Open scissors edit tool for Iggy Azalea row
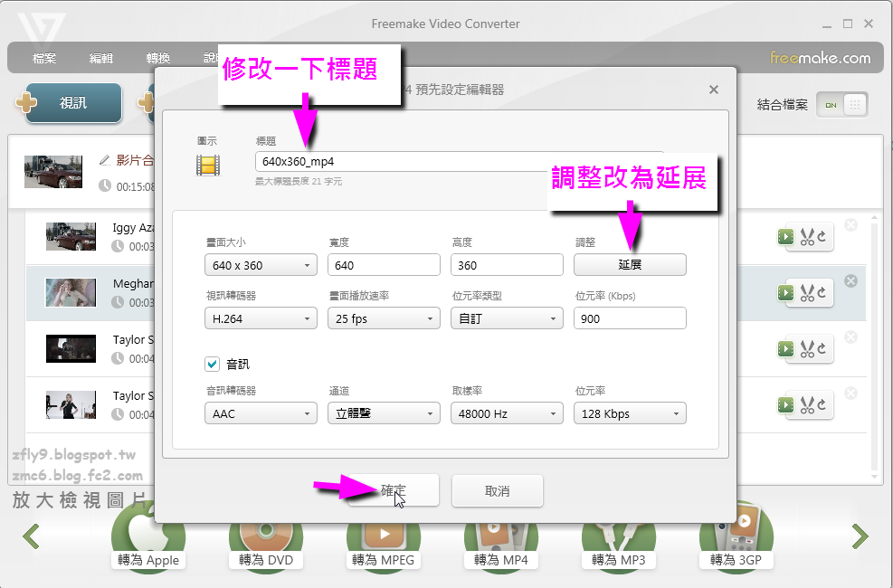This screenshot has height=588, width=893. (807, 237)
